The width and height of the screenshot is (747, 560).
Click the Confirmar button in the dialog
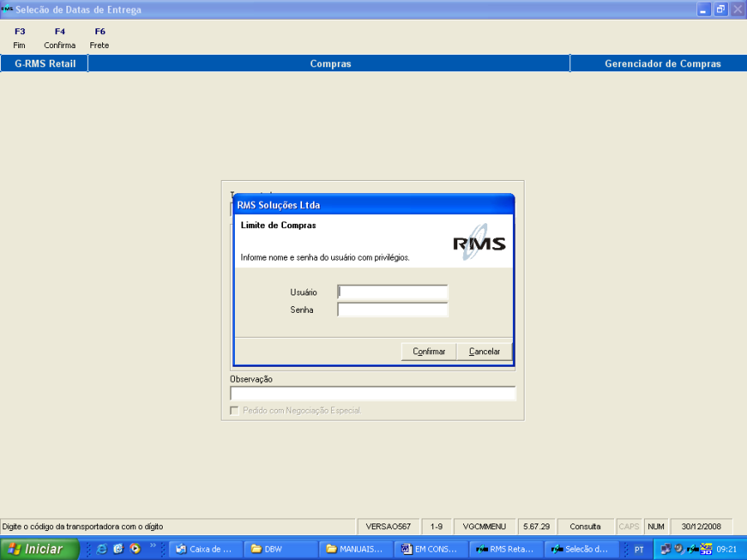point(429,352)
